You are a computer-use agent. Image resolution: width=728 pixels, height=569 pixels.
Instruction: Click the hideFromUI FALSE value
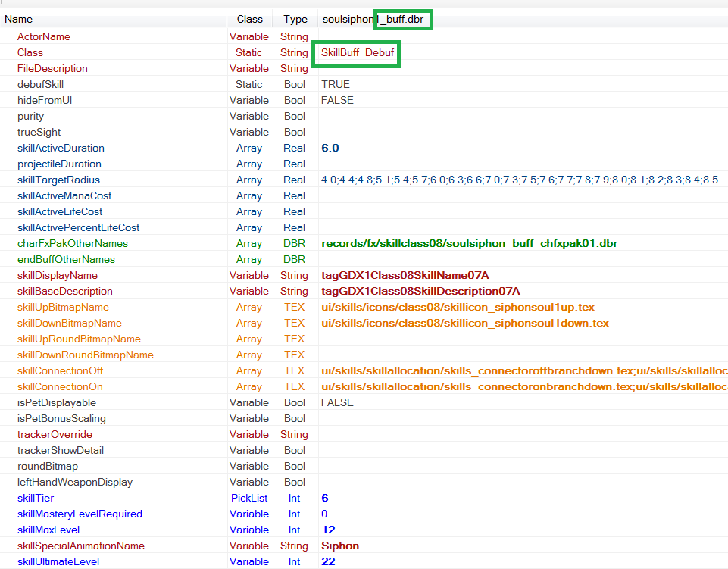pyautogui.click(x=337, y=100)
